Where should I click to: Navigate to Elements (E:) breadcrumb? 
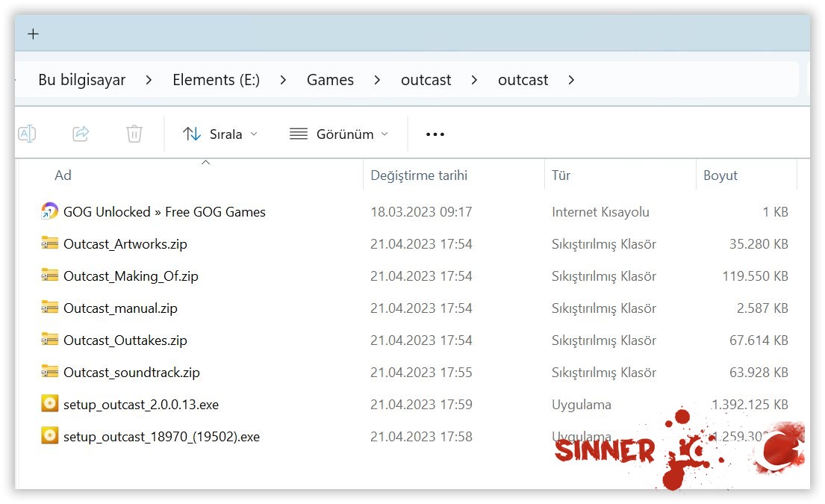(x=217, y=80)
